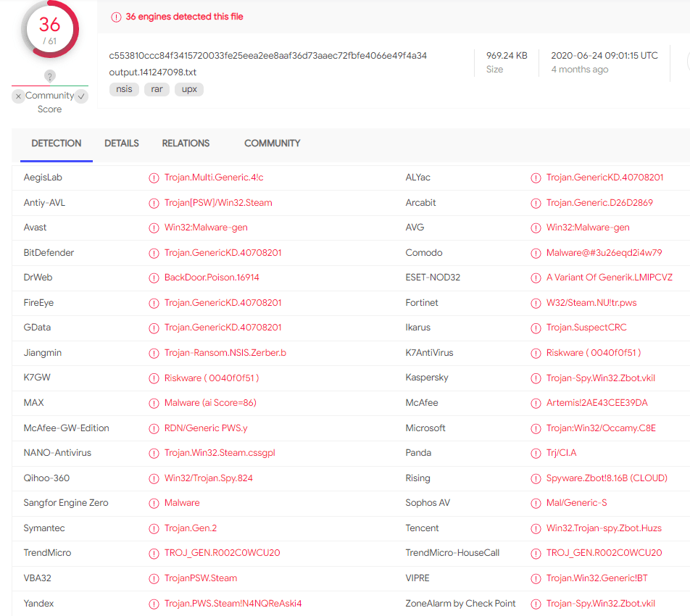
Task: Open the DETECTION tab
Action: [57, 143]
